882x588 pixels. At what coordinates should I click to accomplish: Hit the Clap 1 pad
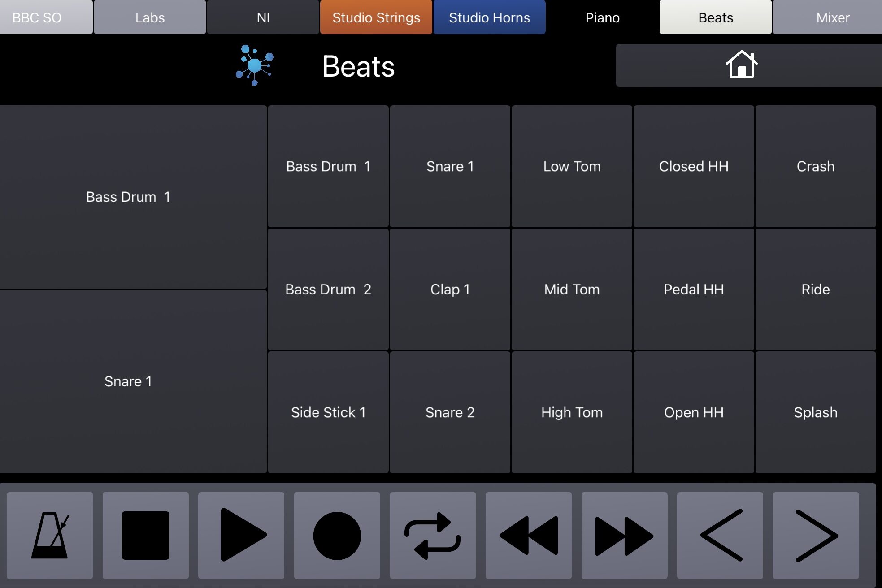(450, 289)
